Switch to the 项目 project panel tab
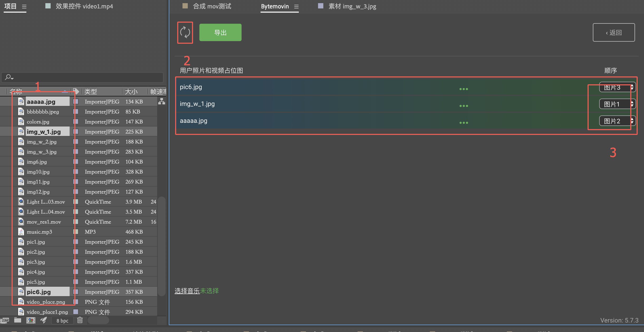Image resolution: width=644 pixels, height=332 pixels. [x=10, y=6]
